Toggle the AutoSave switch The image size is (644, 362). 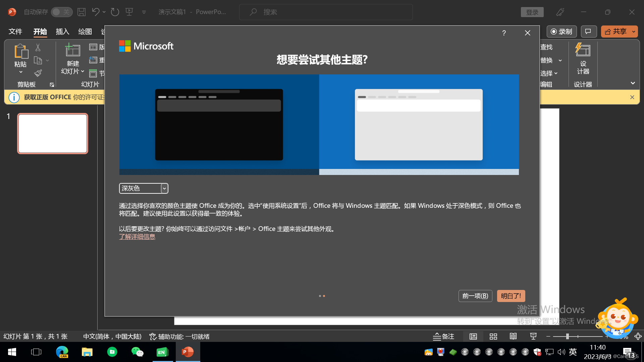pos(62,12)
